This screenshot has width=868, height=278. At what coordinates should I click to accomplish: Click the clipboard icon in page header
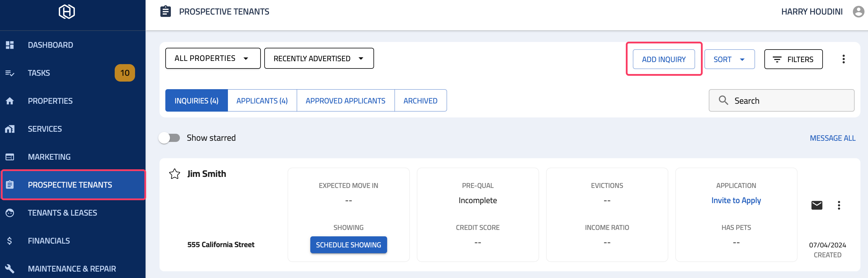(x=165, y=11)
